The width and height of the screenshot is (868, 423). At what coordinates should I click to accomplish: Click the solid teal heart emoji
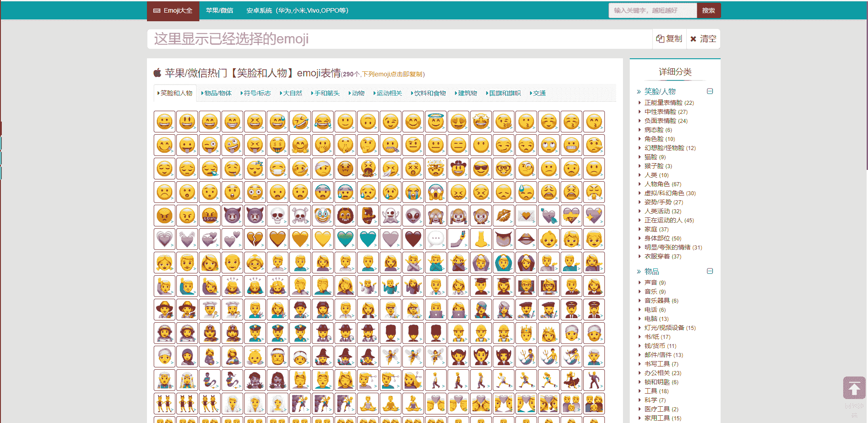tap(368, 239)
